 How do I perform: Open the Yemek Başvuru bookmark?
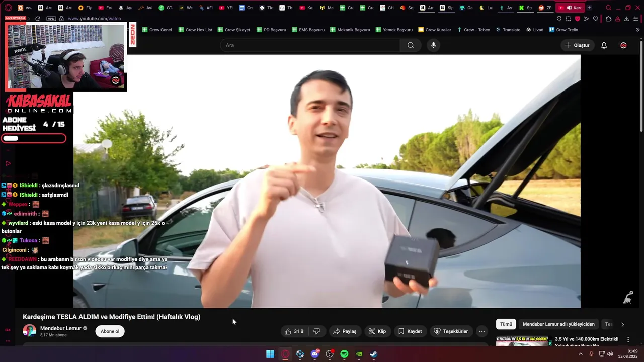[393, 30]
